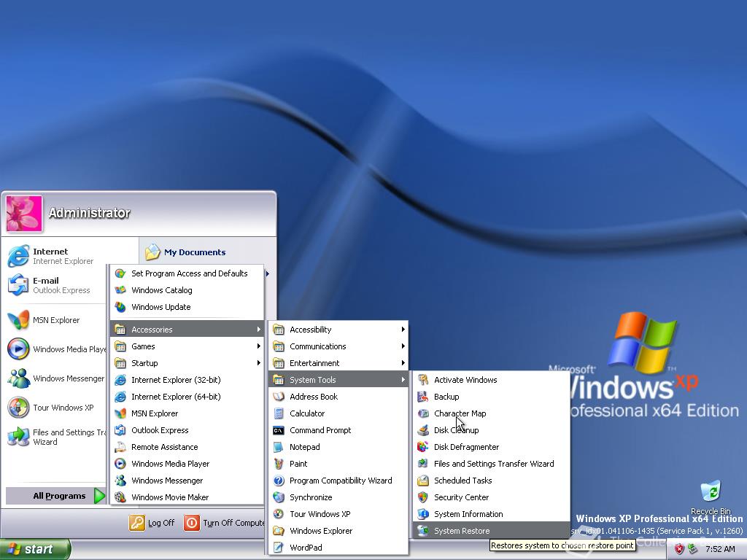
Task: Open the Address Book icon
Action: [x=279, y=396]
